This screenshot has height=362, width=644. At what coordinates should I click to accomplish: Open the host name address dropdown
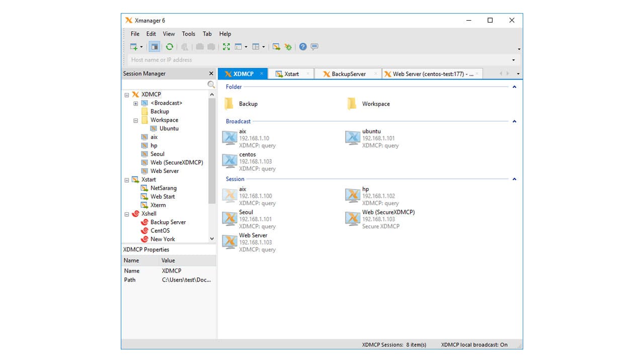point(513,59)
